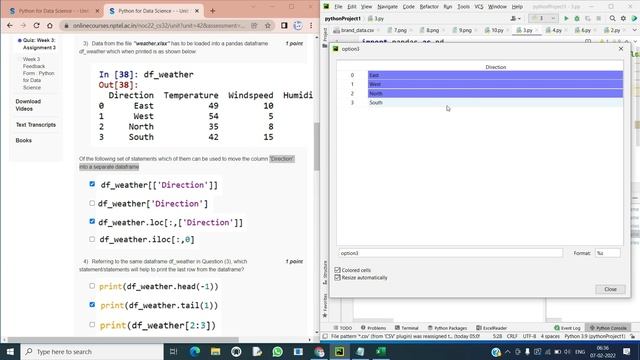
Task: Click the option3 variable name field
Action: click(x=450, y=253)
